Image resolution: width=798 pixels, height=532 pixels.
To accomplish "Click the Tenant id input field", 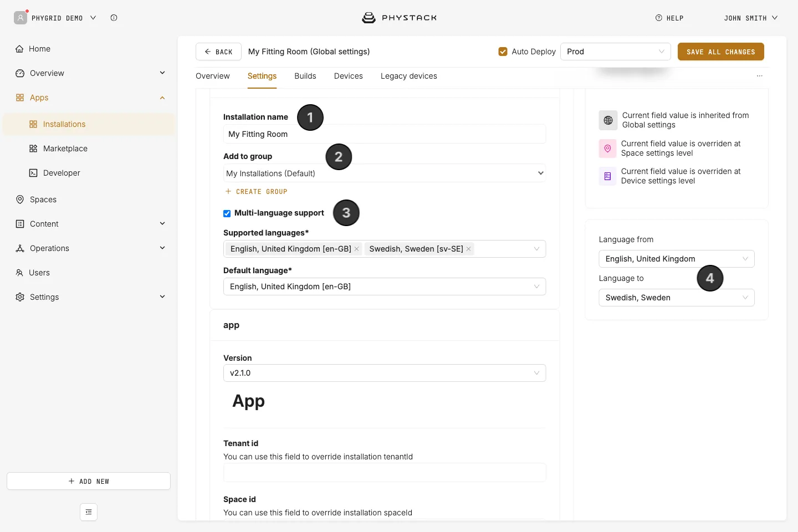I will pos(385,473).
